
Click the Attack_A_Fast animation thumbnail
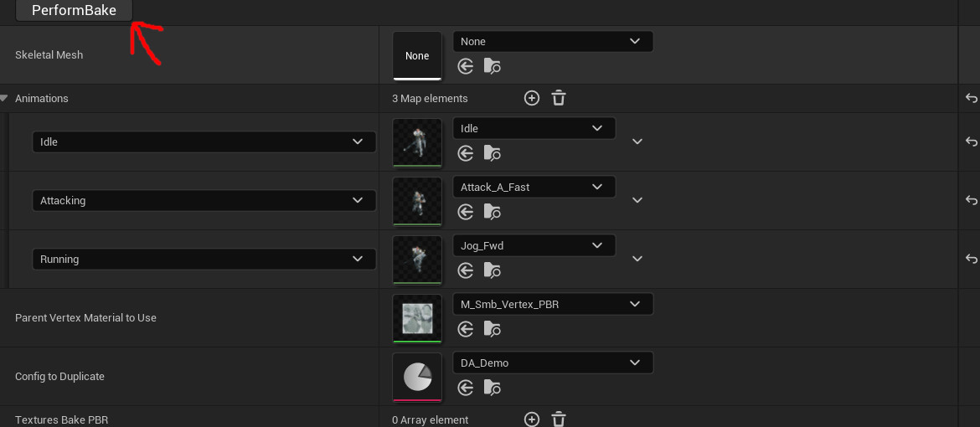[417, 200]
